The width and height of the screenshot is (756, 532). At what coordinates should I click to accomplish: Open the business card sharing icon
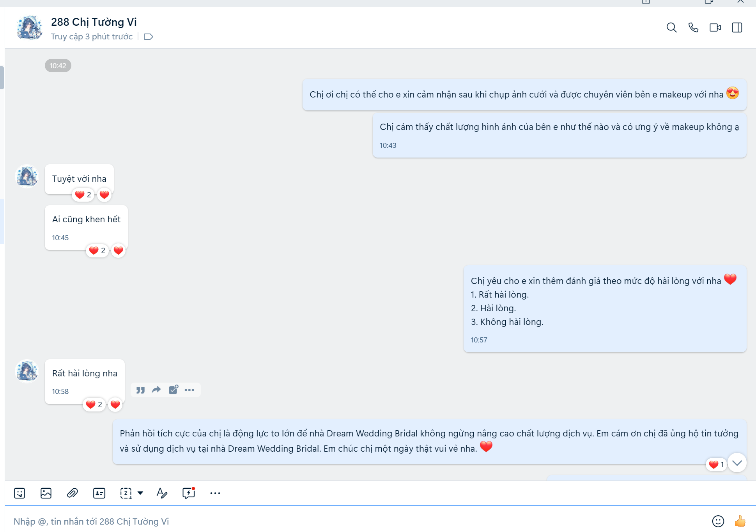point(99,493)
